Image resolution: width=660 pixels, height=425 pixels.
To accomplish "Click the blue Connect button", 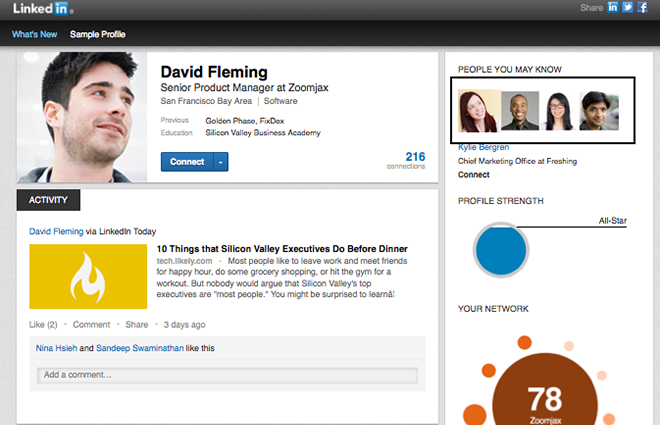I will pos(187,161).
